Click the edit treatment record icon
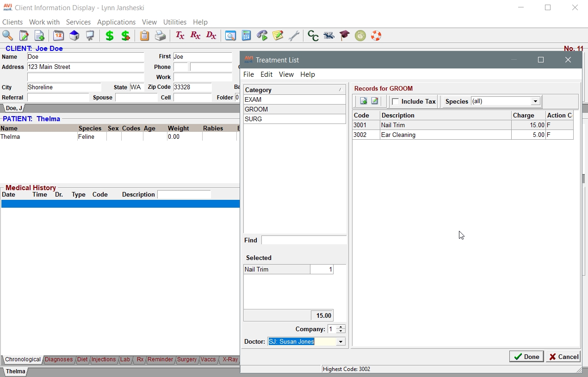 (375, 101)
